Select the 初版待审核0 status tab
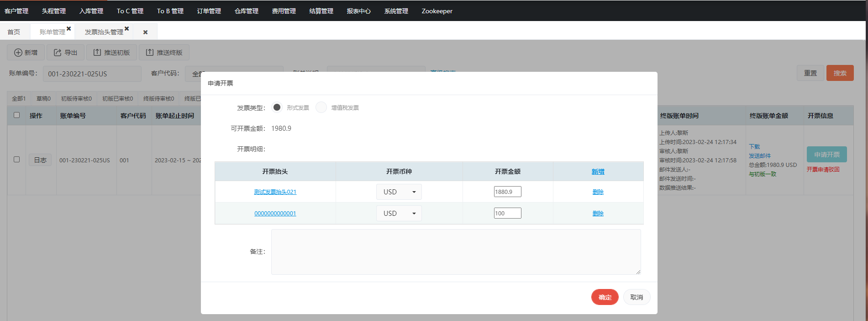868x321 pixels. pos(76,98)
